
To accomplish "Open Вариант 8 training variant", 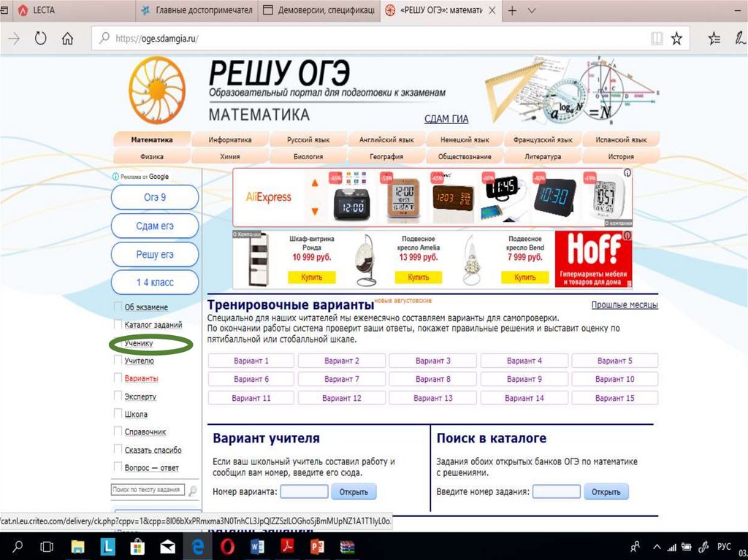I will coord(432,379).
